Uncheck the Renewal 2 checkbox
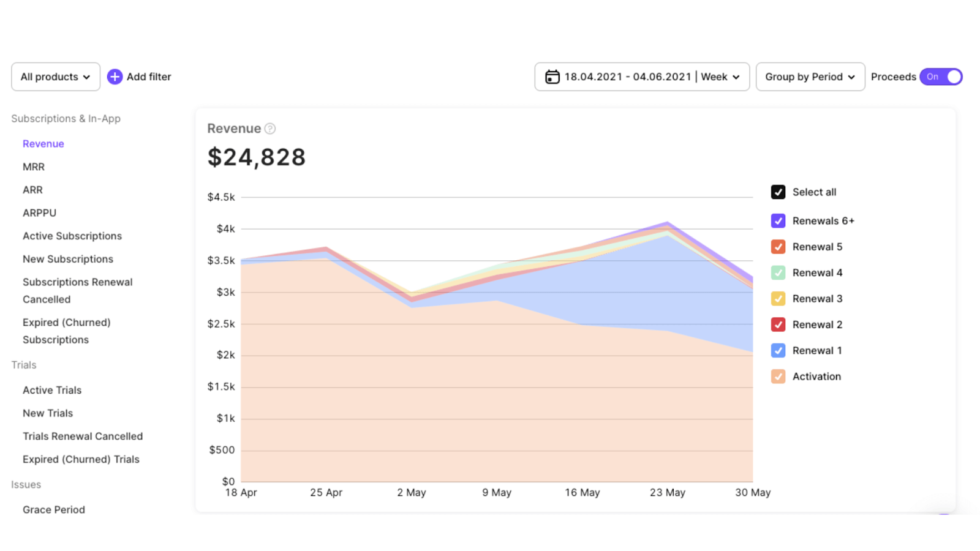This screenshot has width=980, height=551. [x=778, y=324]
